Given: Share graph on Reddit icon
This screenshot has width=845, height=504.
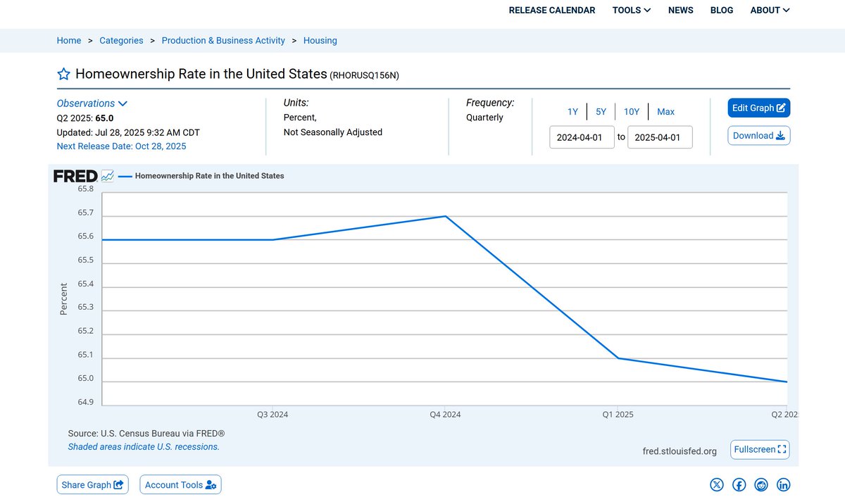Looking at the screenshot, I should coord(761,484).
